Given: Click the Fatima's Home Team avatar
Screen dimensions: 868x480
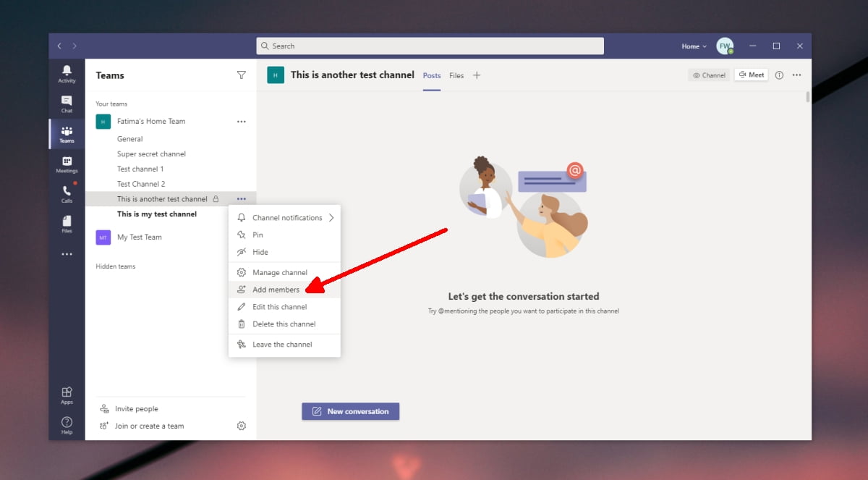Looking at the screenshot, I should click(103, 122).
